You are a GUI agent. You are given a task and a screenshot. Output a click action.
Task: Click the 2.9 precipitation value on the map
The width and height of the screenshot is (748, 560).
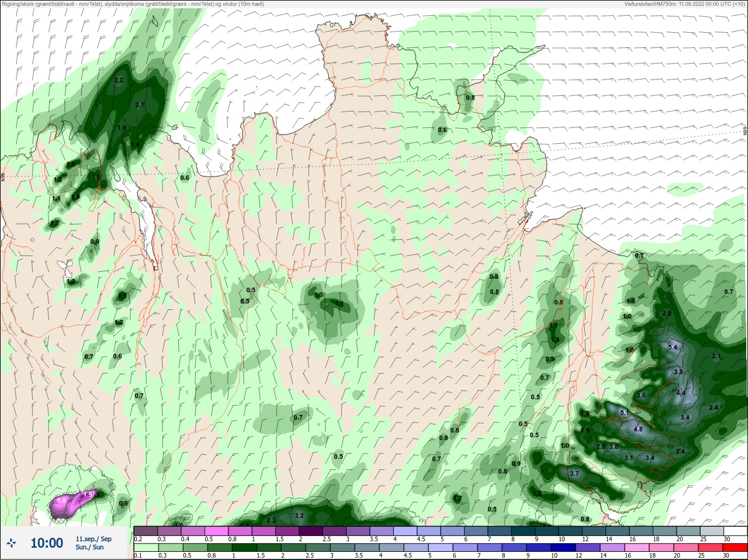click(x=601, y=447)
